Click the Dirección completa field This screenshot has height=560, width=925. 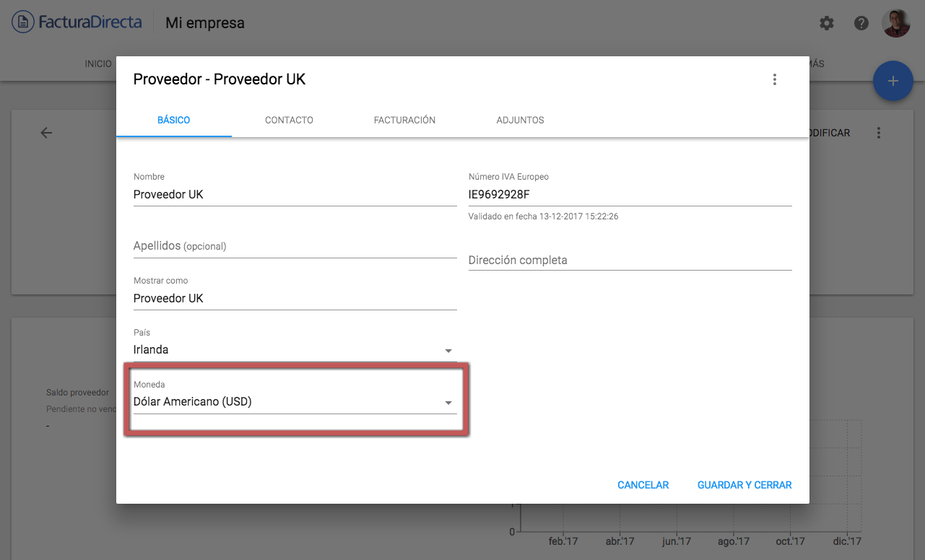pyautogui.click(x=630, y=260)
